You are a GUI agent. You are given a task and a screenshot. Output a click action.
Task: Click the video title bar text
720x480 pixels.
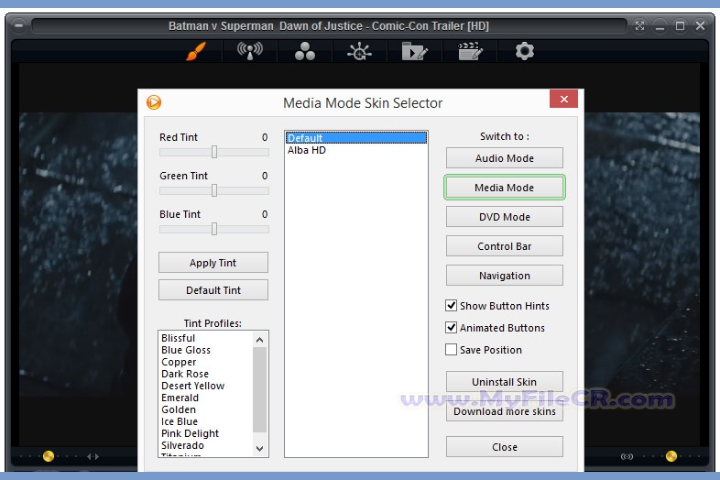coord(328,26)
